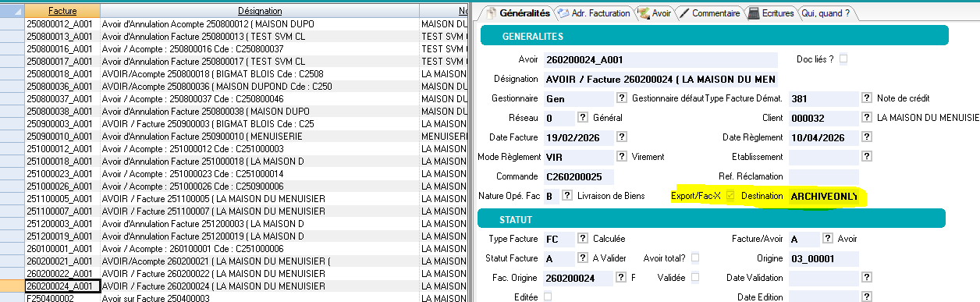Switch to the Commentaire tab

[x=710, y=13]
